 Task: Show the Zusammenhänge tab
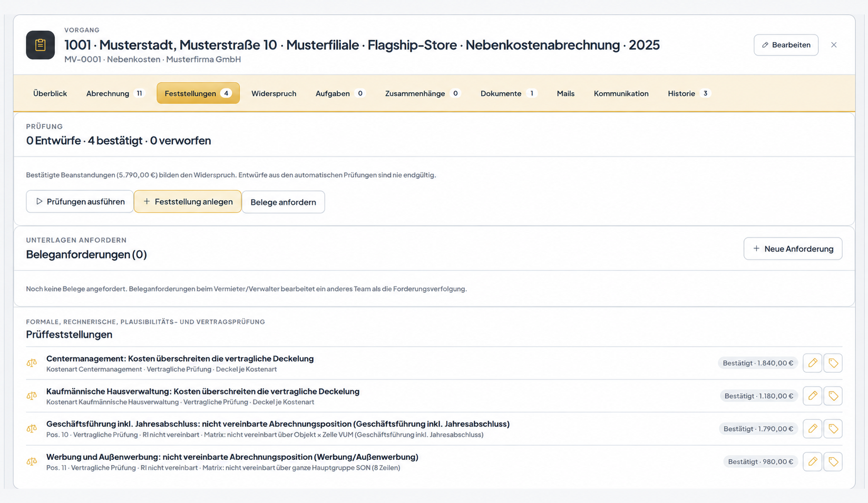click(x=423, y=93)
